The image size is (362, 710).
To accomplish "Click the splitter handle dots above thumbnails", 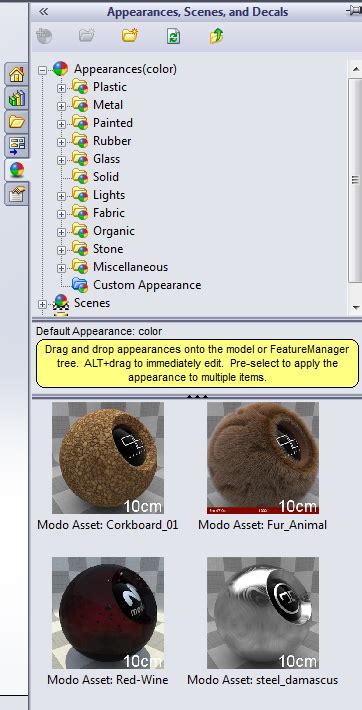I will click(198, 396).
